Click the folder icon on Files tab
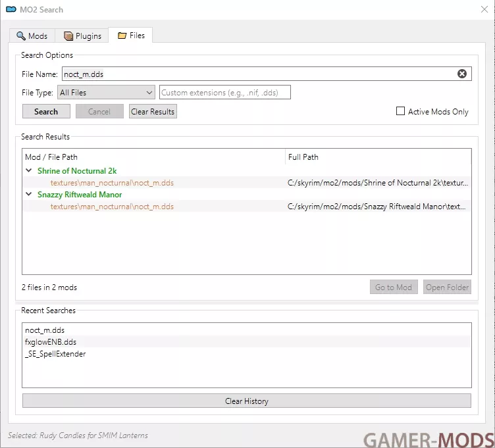 122,36
